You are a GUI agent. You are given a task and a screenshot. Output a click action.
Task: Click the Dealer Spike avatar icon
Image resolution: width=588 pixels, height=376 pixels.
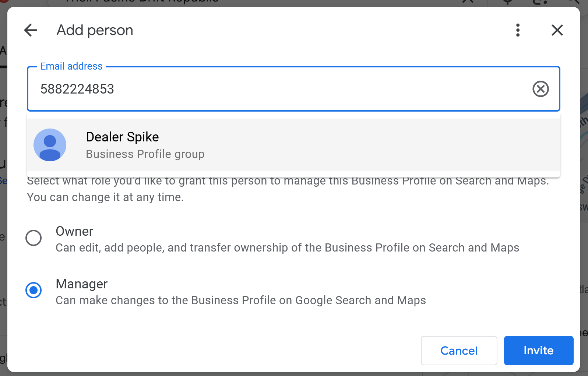50,145
